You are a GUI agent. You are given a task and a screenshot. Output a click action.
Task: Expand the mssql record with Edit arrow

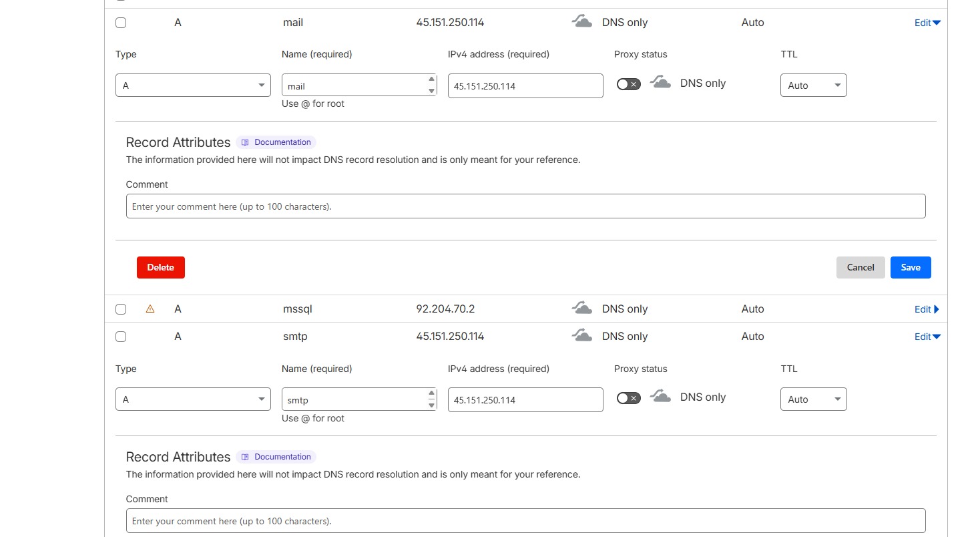(x=927, y=309)
